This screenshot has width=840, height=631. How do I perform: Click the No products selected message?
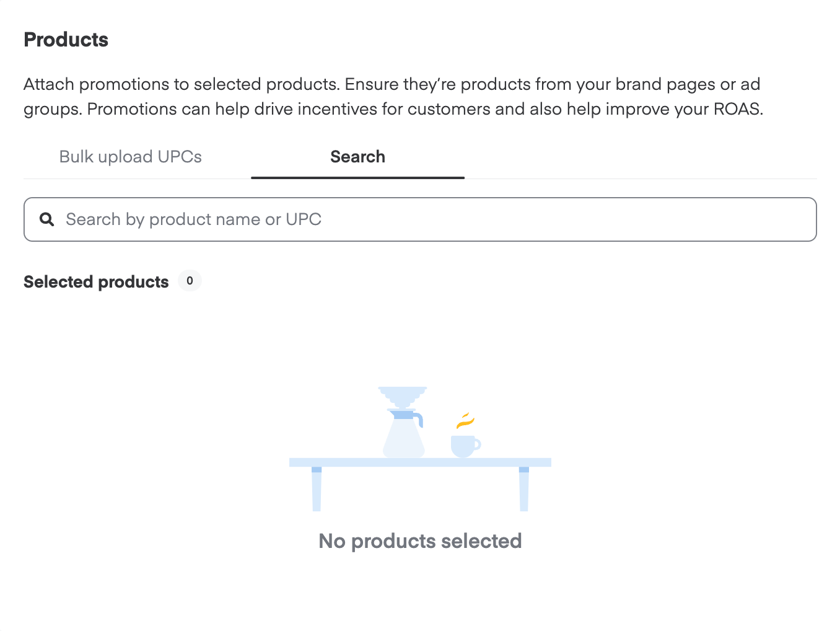tap(420, 541)
